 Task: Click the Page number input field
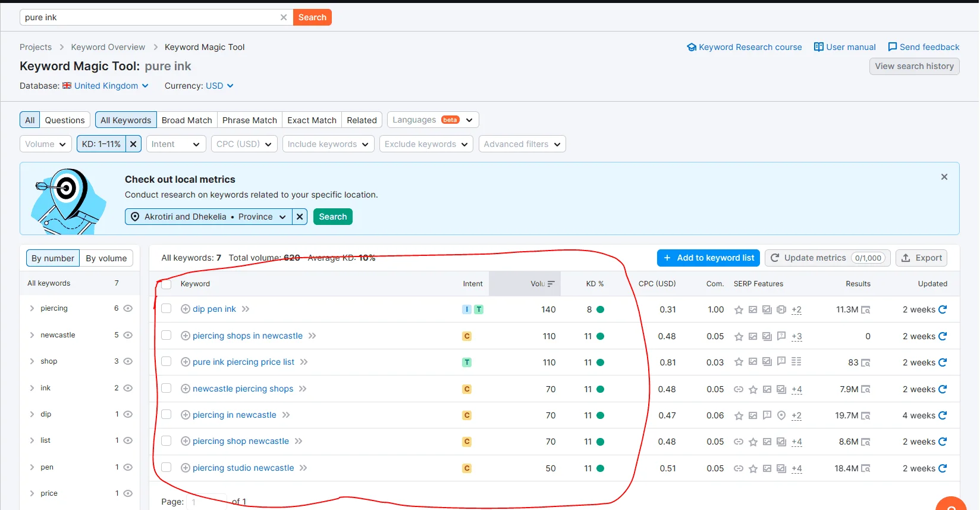(208, 502)
